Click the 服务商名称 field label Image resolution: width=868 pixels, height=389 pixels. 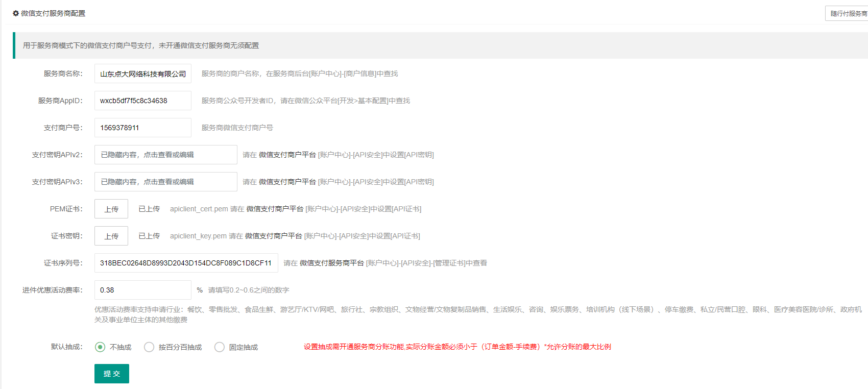click(63, 74)
